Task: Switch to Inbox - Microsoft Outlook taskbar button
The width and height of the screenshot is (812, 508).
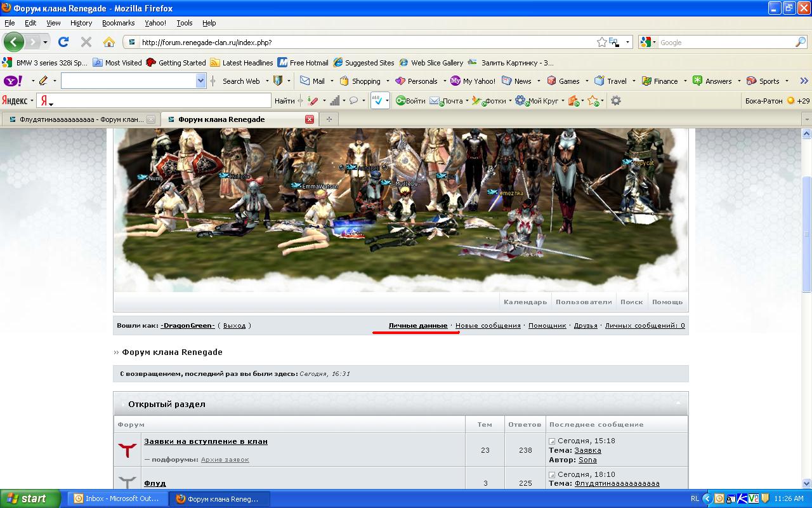Action: click(118, 498)
